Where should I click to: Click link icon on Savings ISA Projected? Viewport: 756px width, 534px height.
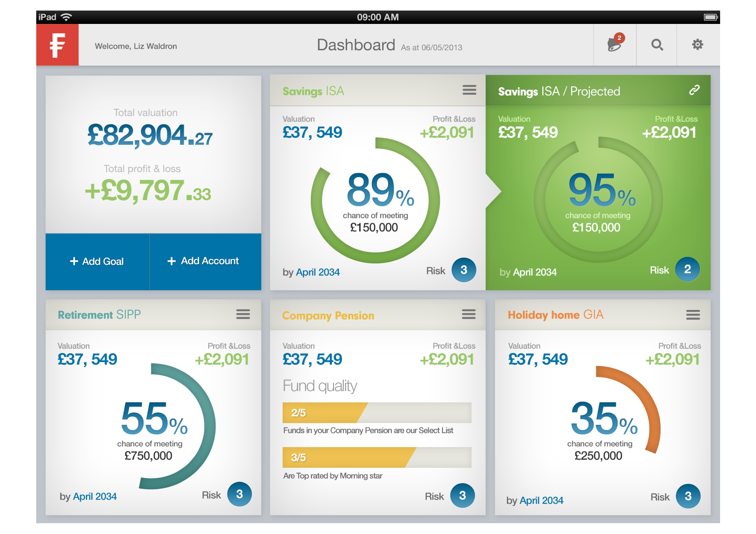[x=694, y=90]
